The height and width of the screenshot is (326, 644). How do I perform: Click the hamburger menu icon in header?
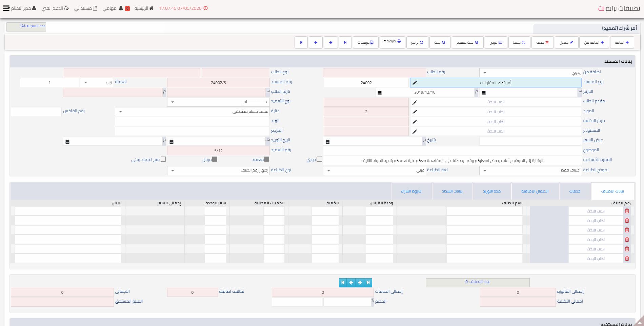point(6,8)
